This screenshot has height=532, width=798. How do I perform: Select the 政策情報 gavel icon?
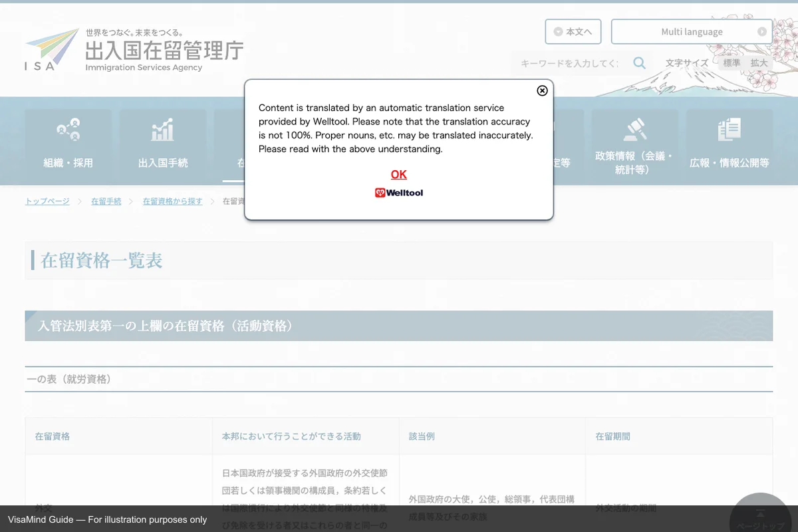point(634,128)
